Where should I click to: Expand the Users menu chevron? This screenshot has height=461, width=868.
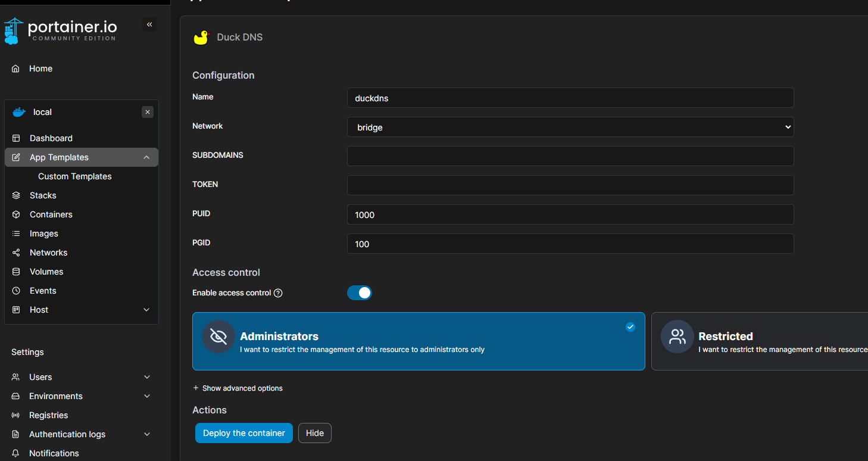pos(147,377)
